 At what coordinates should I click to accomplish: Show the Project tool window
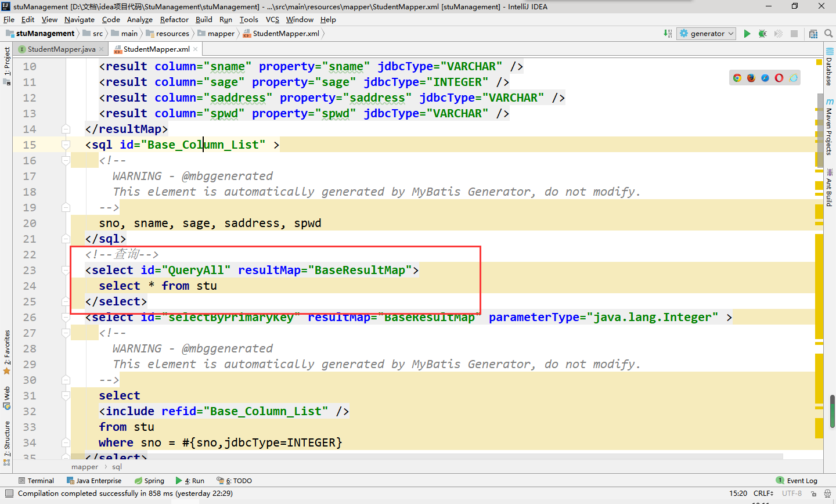[7, 66]
